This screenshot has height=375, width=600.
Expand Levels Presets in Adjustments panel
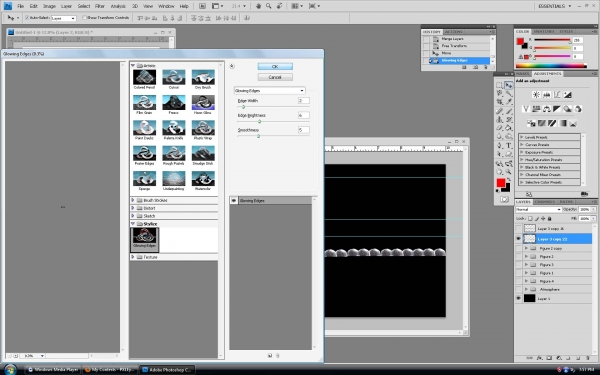(522, 137)
